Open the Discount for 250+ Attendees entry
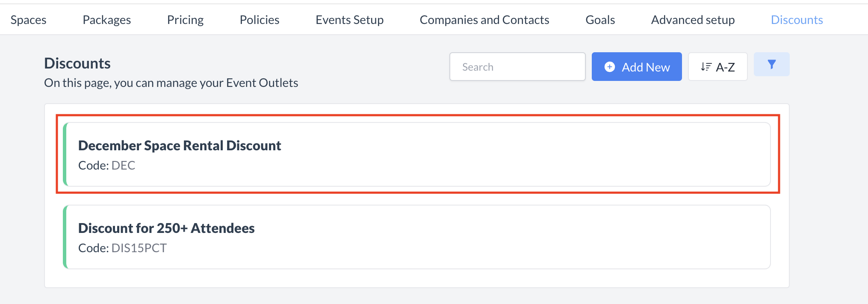The width and height of the screenshot is (868, 304). [166, 228]
